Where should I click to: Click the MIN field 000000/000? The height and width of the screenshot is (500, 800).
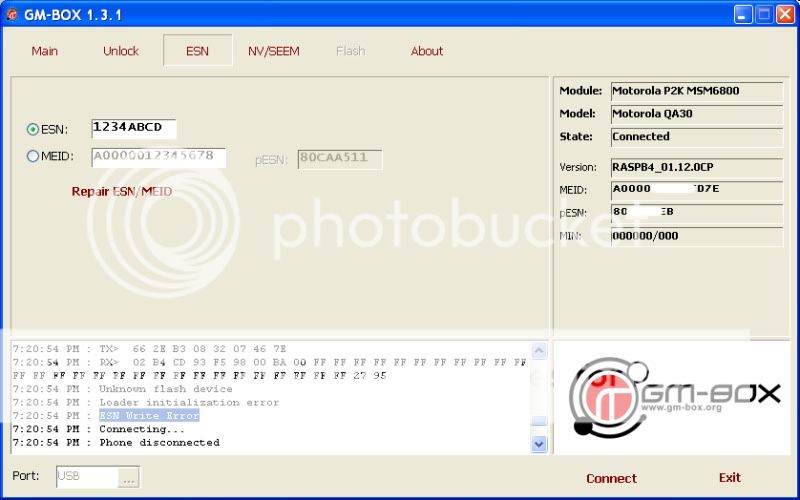coord(696,237)
